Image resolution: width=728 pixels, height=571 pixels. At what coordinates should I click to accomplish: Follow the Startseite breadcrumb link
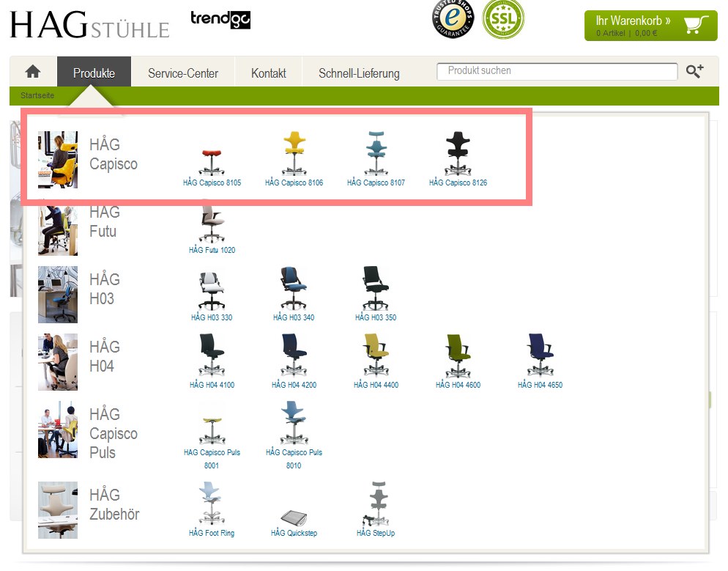point(37,95)
